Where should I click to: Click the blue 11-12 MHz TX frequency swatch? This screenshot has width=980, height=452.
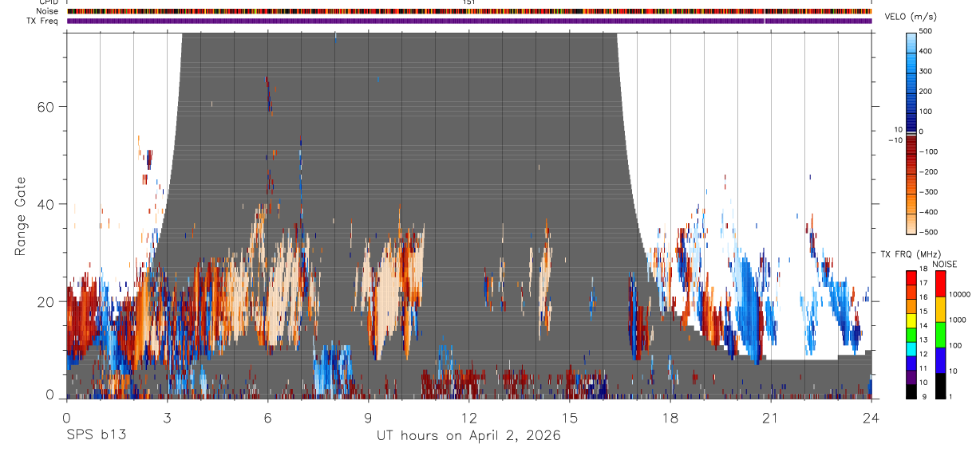[911, 362]
